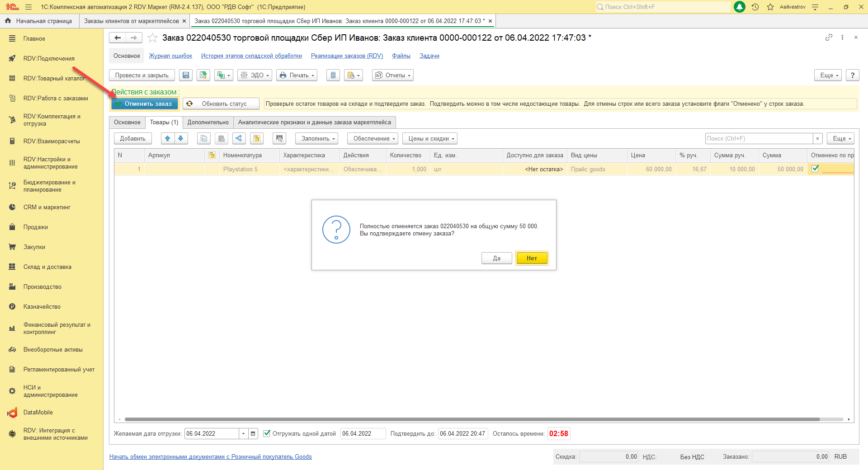Open the notifications bell icon
Viewport: 868px width, 470px height.
(x=740, y=7)
